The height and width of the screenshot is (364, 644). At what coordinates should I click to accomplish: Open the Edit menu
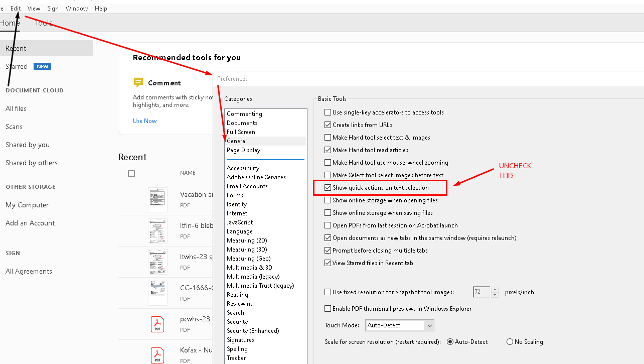[16, 9]
